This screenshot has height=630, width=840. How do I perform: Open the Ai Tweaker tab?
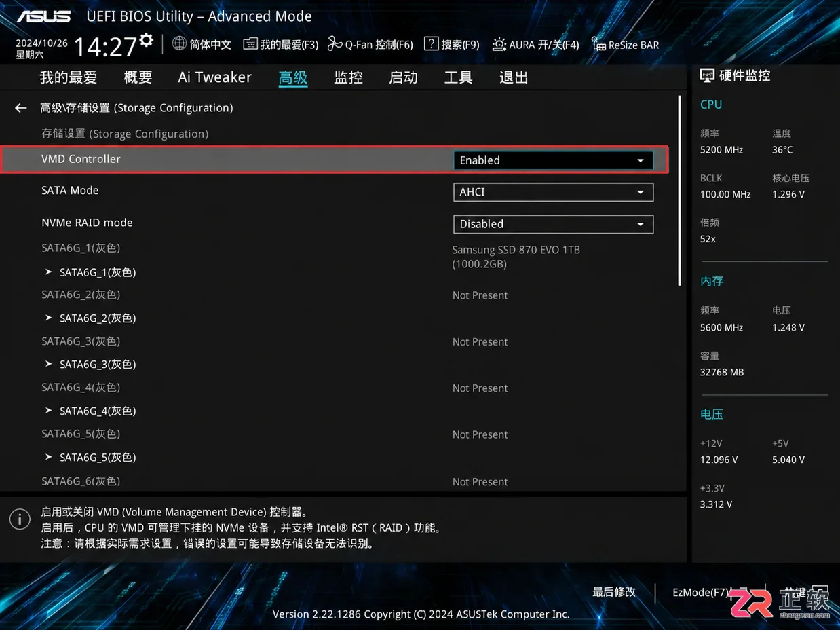pos(215,77)
